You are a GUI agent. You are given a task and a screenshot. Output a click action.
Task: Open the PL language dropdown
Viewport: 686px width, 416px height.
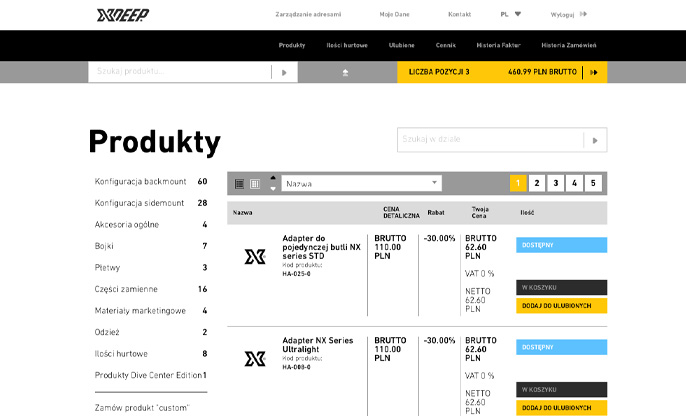coord(510,14)
